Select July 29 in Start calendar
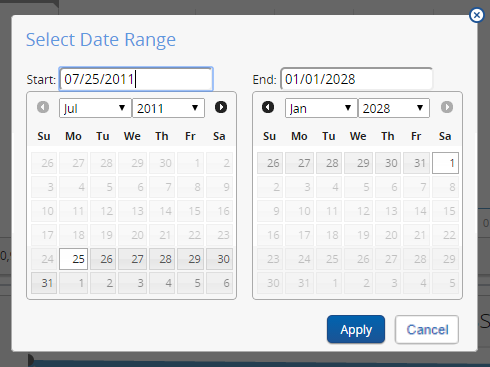 (190, 259)
